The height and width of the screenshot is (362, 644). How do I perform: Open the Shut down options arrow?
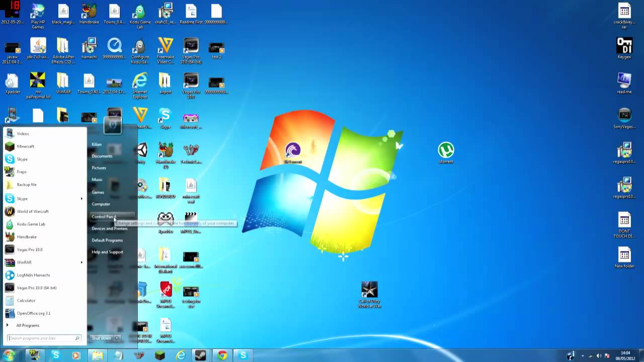[117, 338]
